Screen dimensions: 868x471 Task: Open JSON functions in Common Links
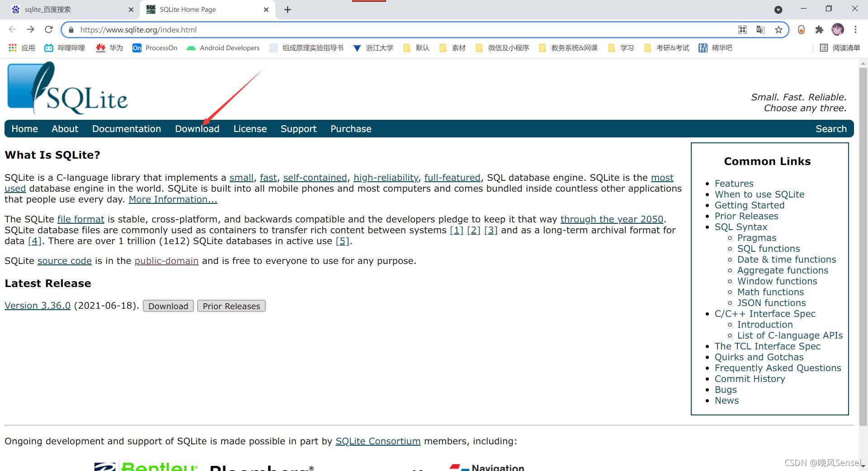[x=771, y=303]
